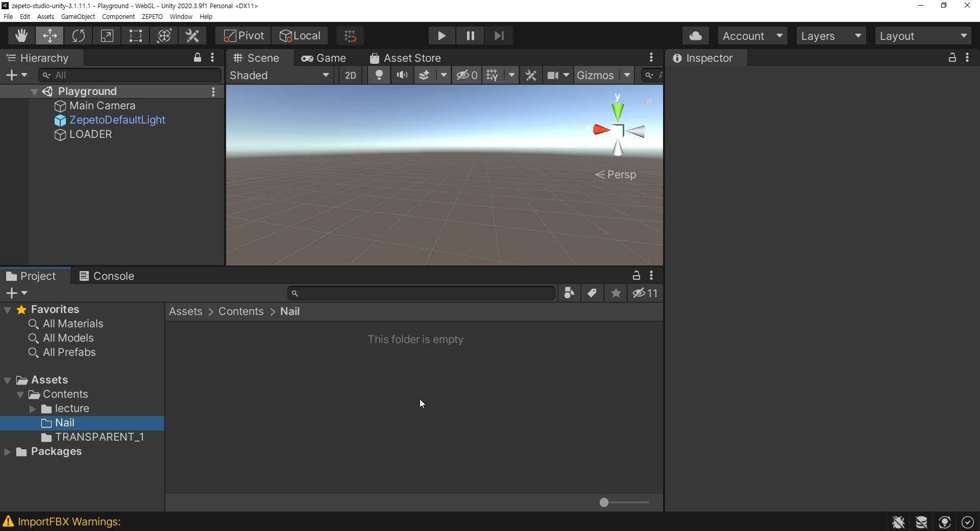Click the red X axis gizmo cone
This screenshot has width=980, height=531.
click(x=601, y=130)
